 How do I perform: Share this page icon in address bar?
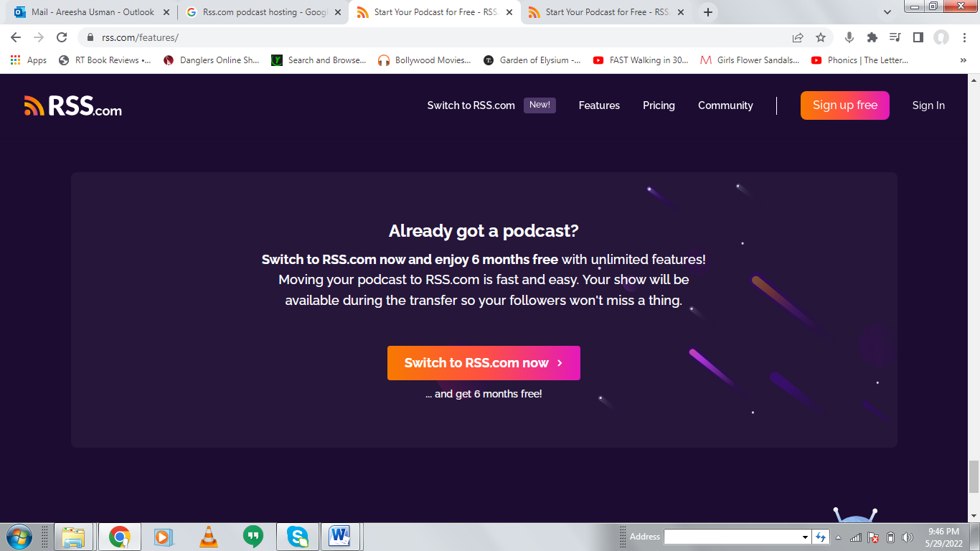point(798,37)
